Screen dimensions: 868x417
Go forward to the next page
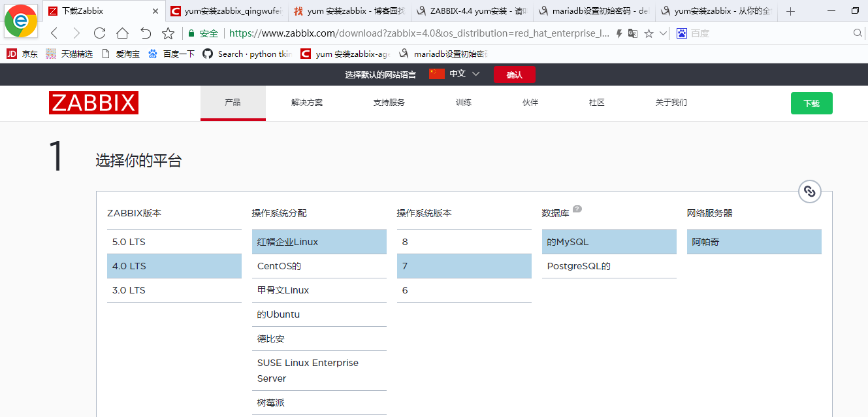[76, 33]
